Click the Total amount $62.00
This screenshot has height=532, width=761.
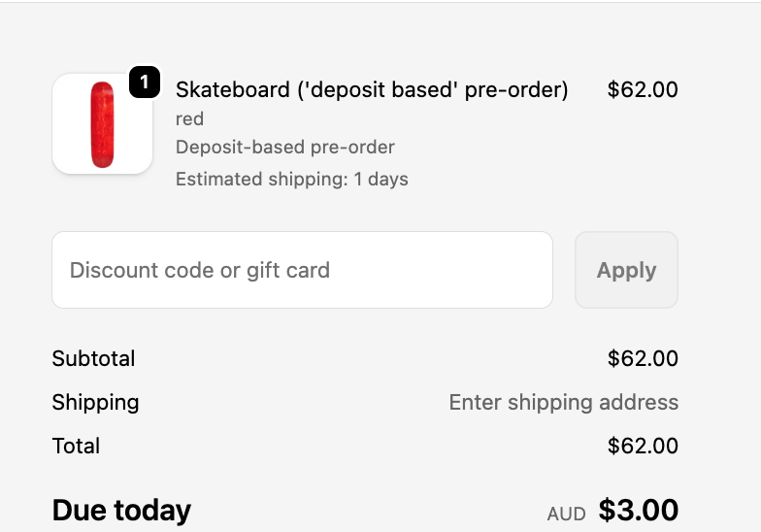[642, 446]
